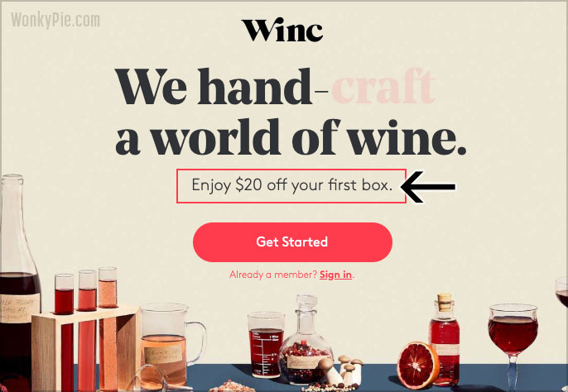Select the Enjoy $20 off offer text
The height and width of the screenshot is (392, 568).
coord(292,185)
